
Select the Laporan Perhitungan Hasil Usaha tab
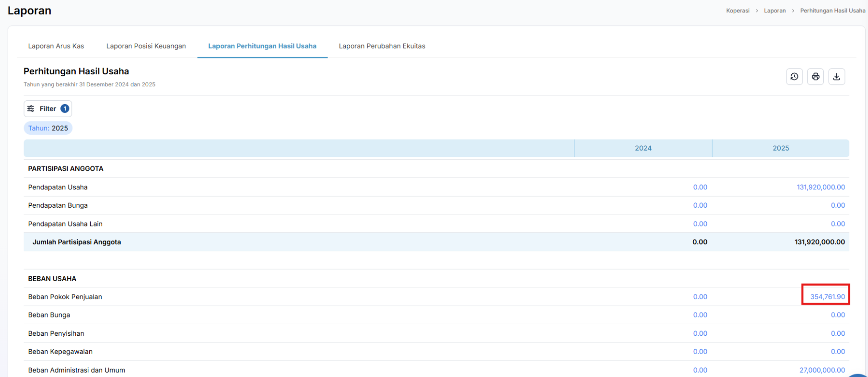coord(262,46)
